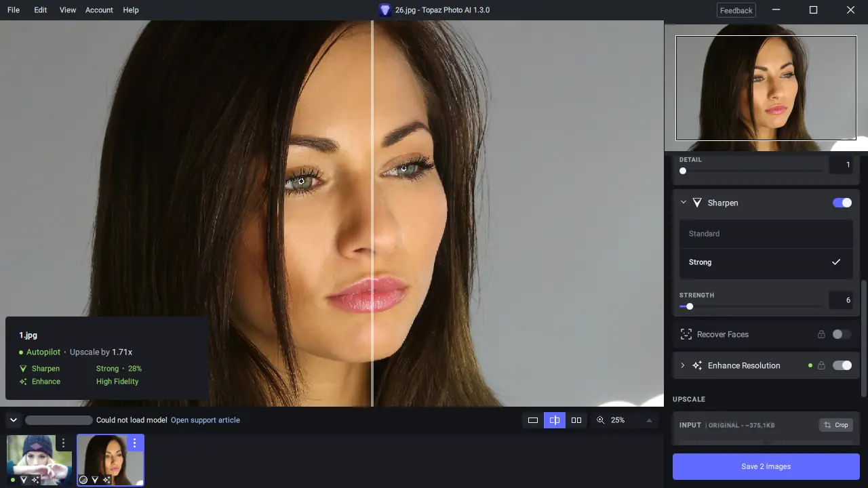
Task: Click the Recover Faces lock icon
Action: tap(821, 334)
